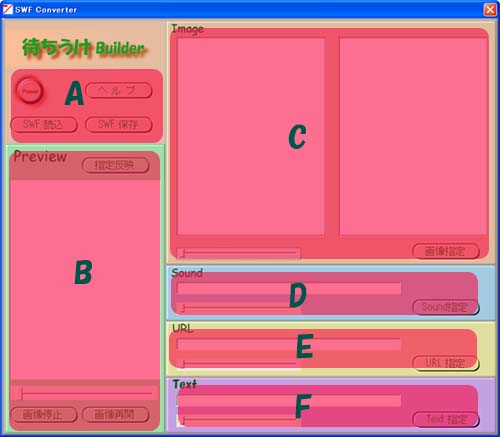Click the Text 指定 button
The width and height of the screenshot is (500, 437).
coord(446,419)
